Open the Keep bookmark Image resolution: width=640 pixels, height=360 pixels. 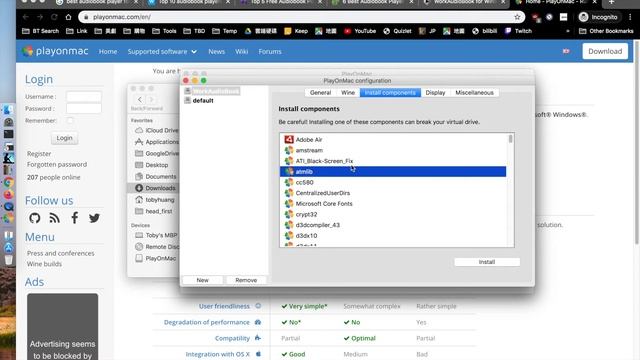point(296,31)
